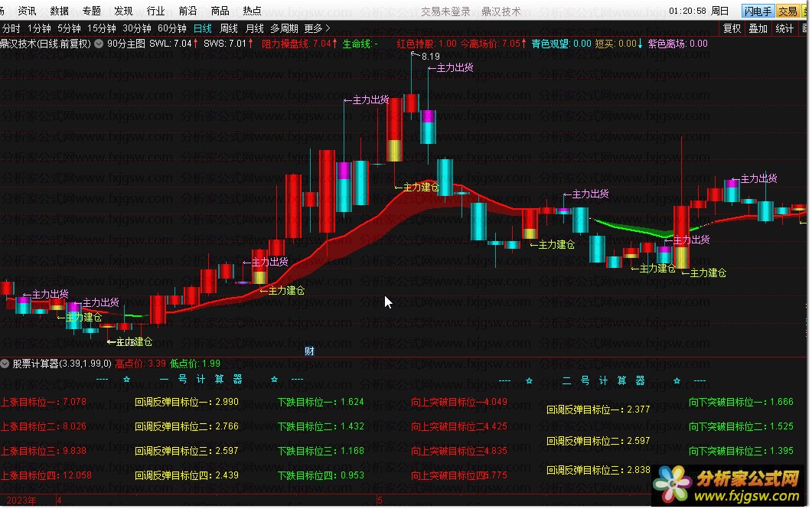Viewport: 812px width, 509px height.
Task: Select 向下突破目标位一: 1.666 text
Action: click(741, 402)
